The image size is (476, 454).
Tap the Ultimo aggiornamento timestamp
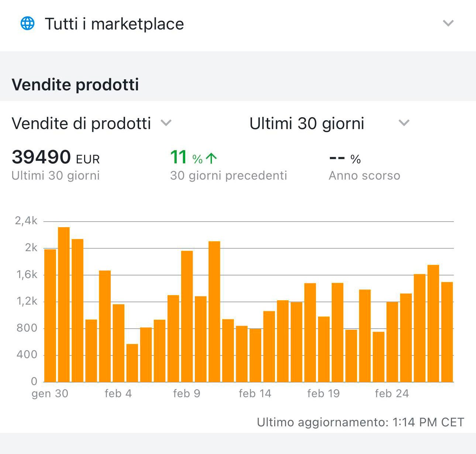(x=360, y=422)
